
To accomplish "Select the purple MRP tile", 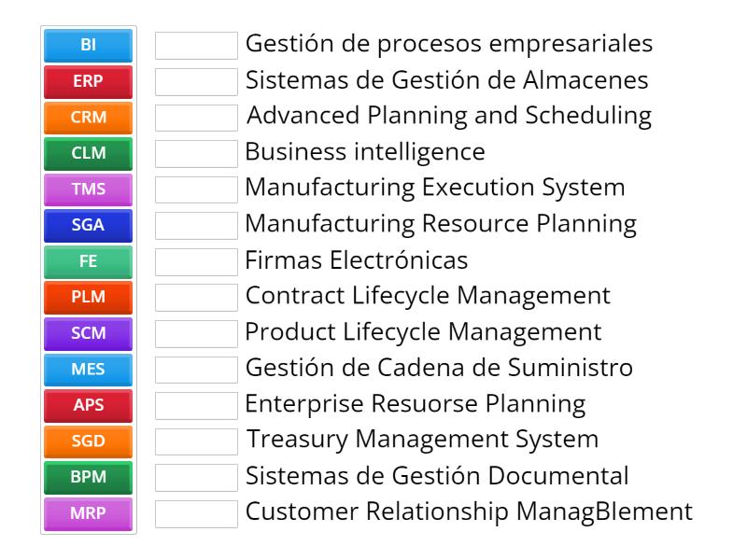I will (x=89, y=512).
